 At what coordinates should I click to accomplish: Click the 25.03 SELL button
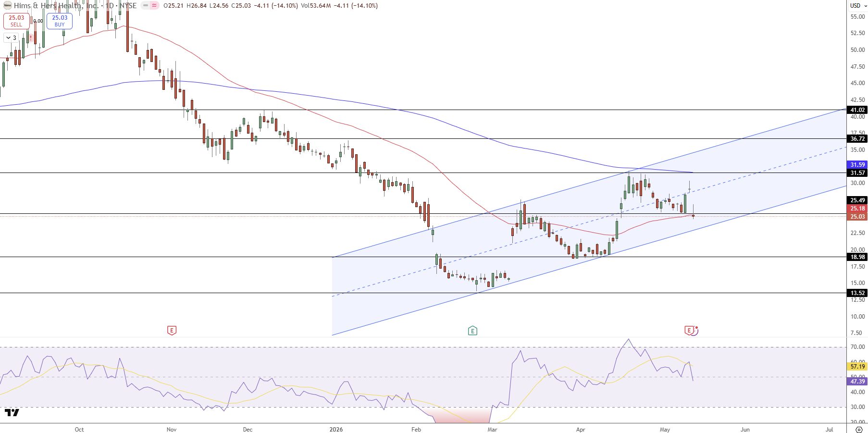pos(16,21)
